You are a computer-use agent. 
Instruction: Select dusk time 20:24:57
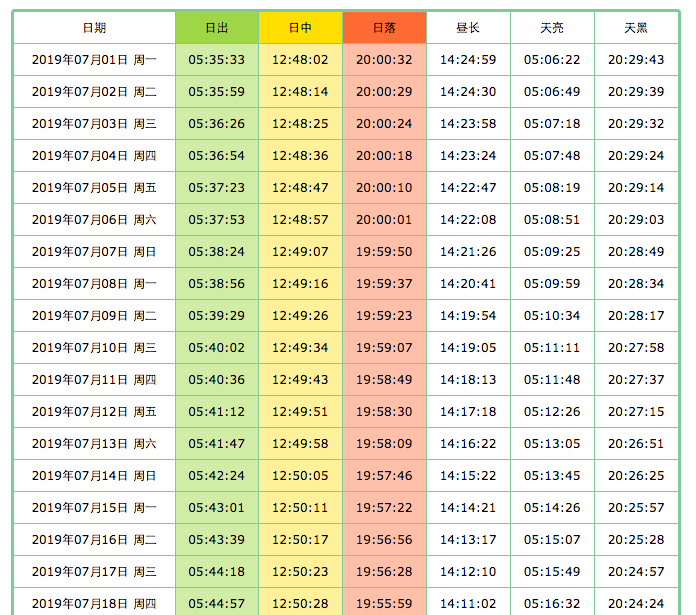[636, 572]
